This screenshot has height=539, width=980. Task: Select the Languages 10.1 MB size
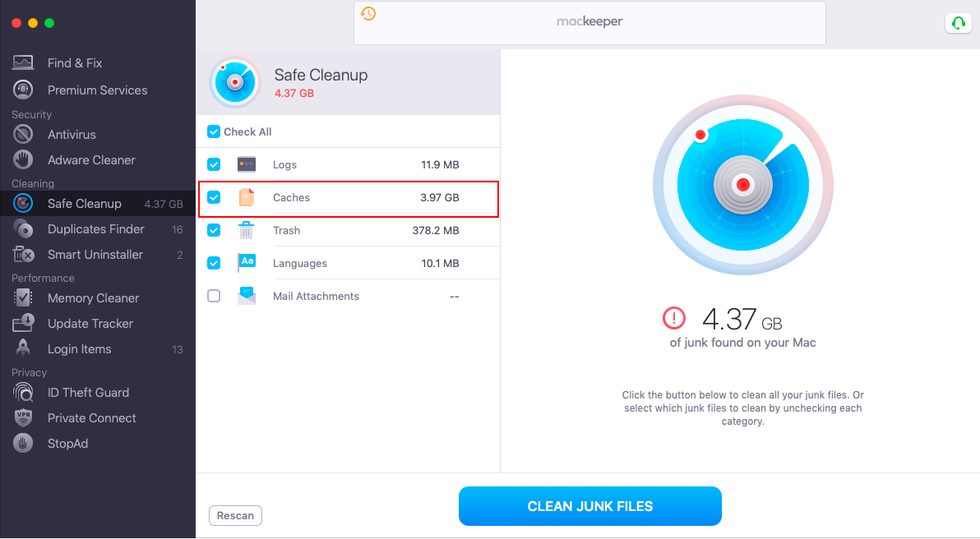[440, 263]
